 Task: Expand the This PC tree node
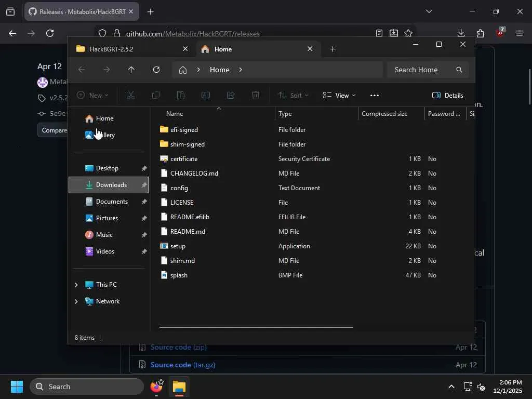coord(76,285)
